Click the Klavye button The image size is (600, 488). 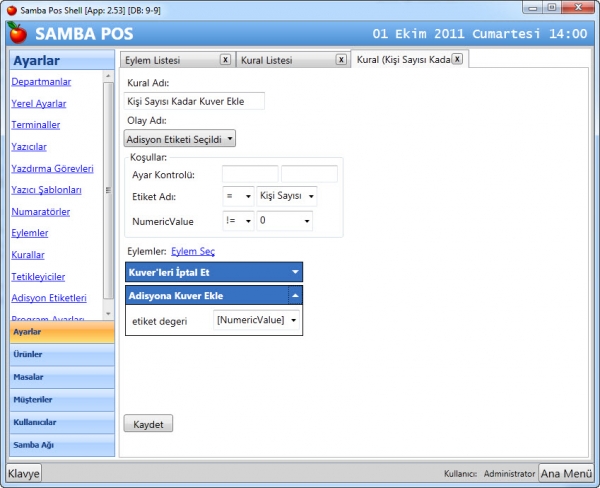pyautogui.click(x=24, y=473)
